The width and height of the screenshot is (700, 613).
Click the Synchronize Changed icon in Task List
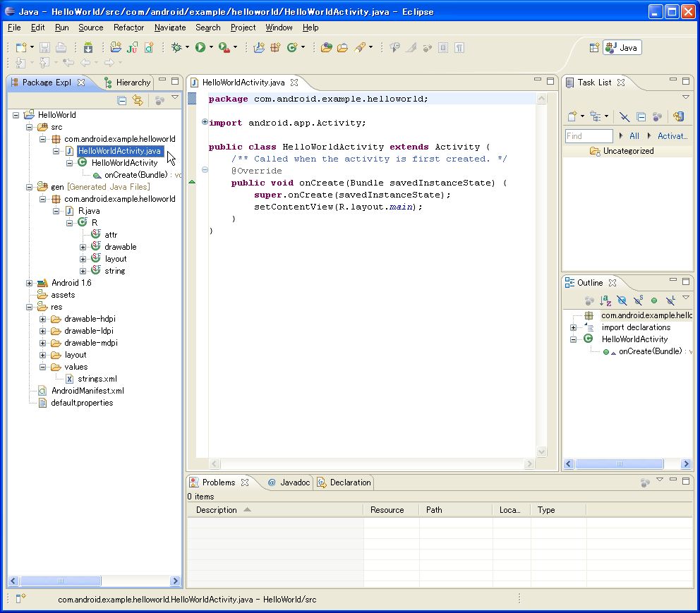click(x=678, y=116)
